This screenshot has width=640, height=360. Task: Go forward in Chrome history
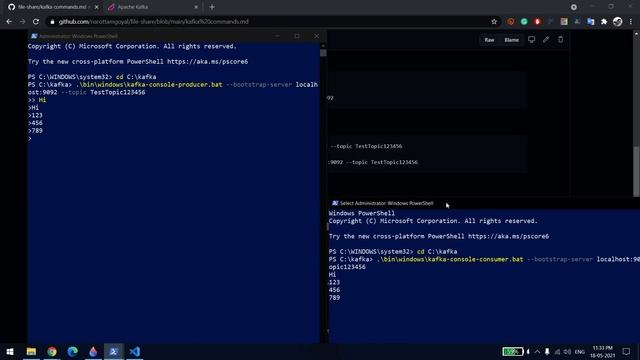pyautogui.click(x=22, y=22)
